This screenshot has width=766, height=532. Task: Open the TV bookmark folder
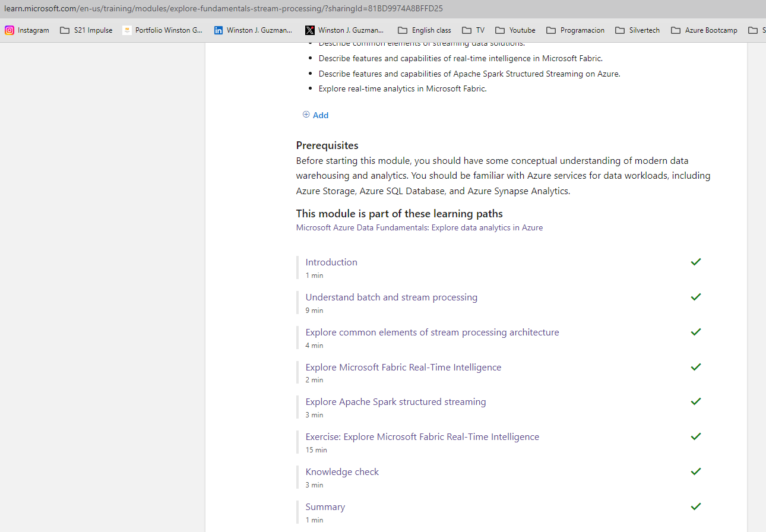click(x=473, y=30)
